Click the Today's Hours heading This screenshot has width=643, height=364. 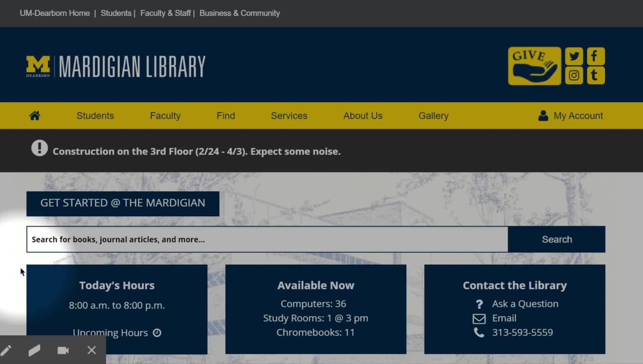pos(117,285)
